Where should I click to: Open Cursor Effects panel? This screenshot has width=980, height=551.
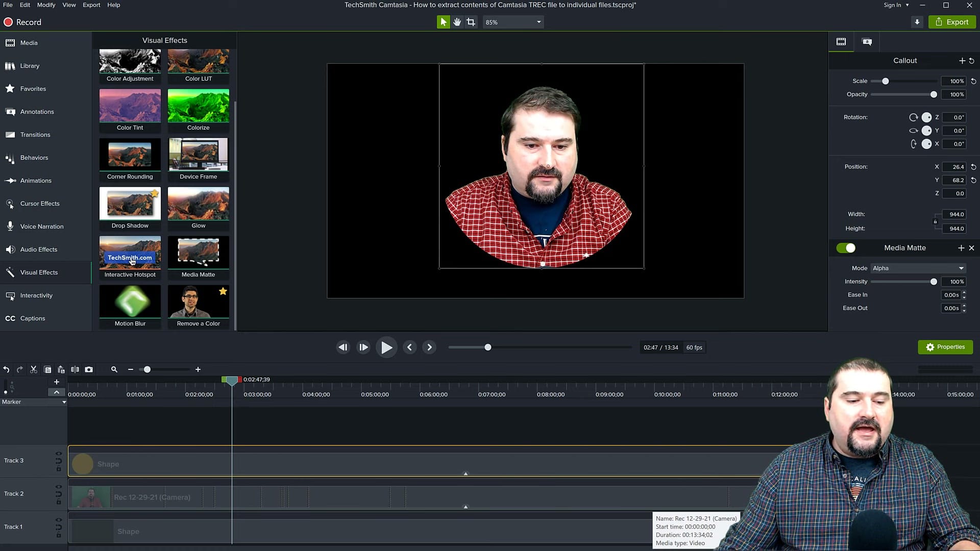(x=39, y=203)
